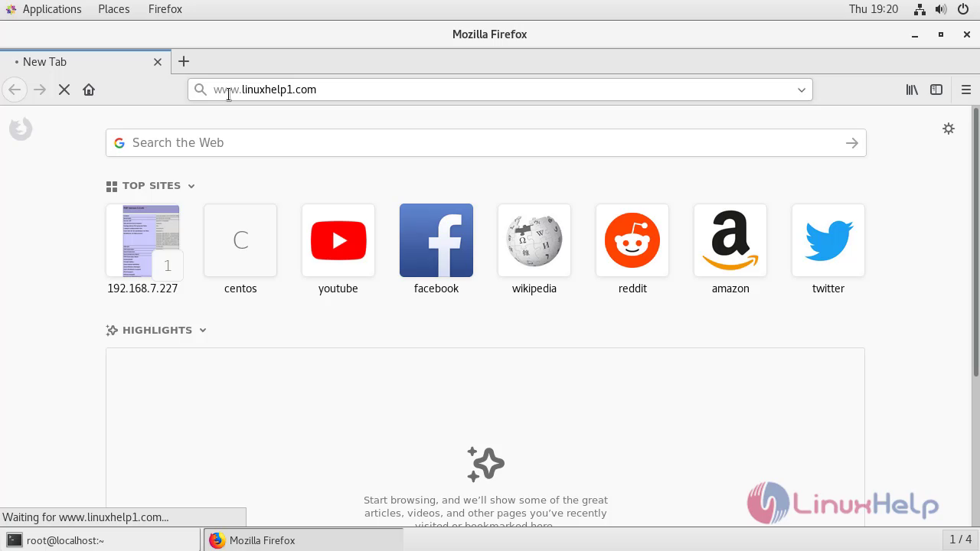Image resolution: width=980 pixels, height=551 pixels.
Task: Switch to root@localhost terminal in taskbar
Action: pyautogui.click(x=101, y=540)
